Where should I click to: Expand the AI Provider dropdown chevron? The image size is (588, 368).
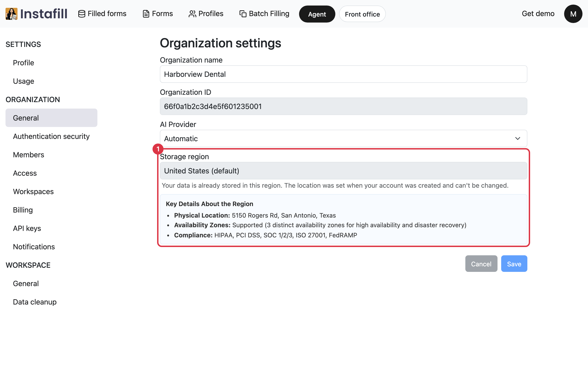(x=517, y=138)
